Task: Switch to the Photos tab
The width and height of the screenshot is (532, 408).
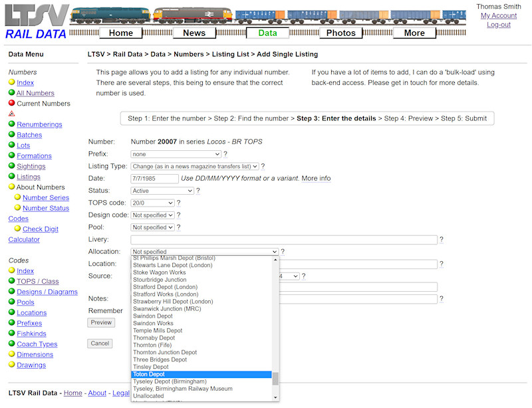Action: coord(340,33)
